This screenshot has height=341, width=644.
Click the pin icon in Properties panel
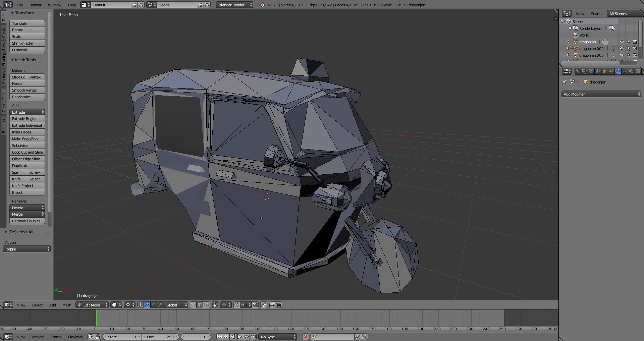coord(565,82)
